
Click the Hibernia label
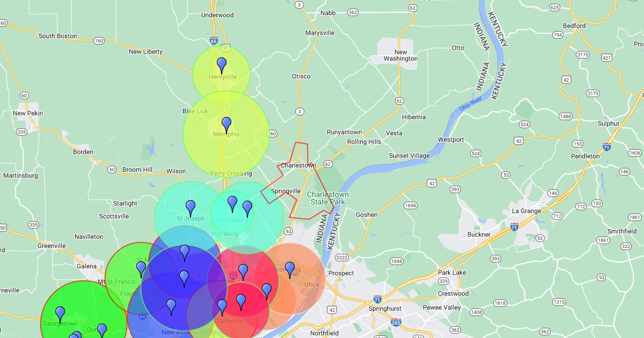pyautogui.click(x=414, y=117)
